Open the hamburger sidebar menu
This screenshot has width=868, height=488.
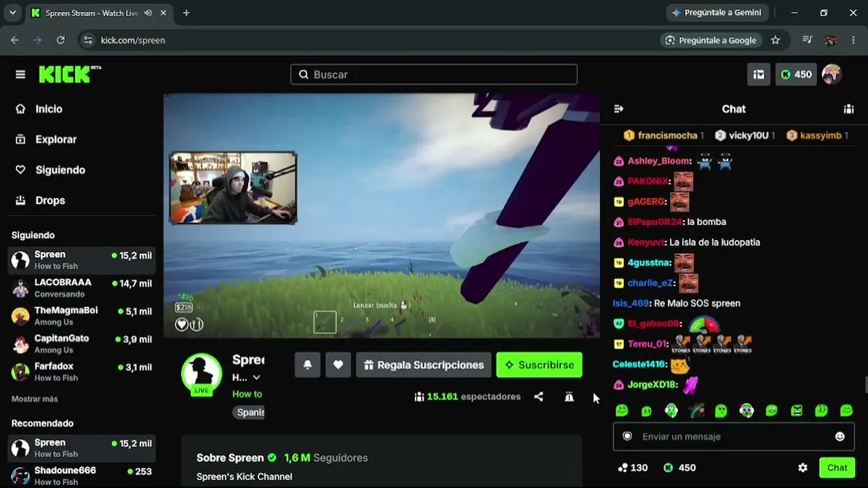[20, 75]
